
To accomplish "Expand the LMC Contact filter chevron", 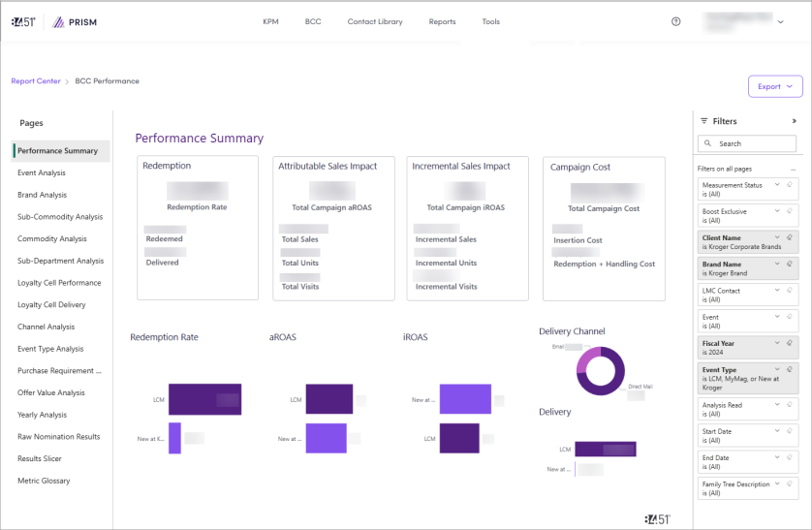I will click(777, 290).
